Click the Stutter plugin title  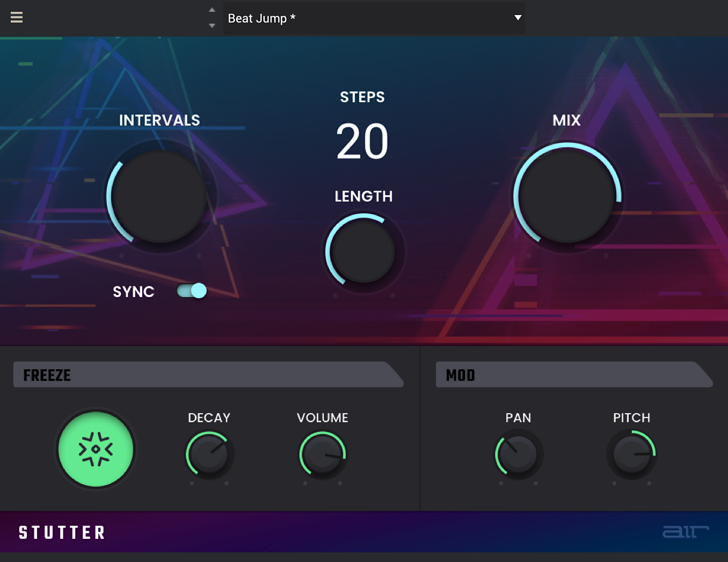(x=62, y=532)
